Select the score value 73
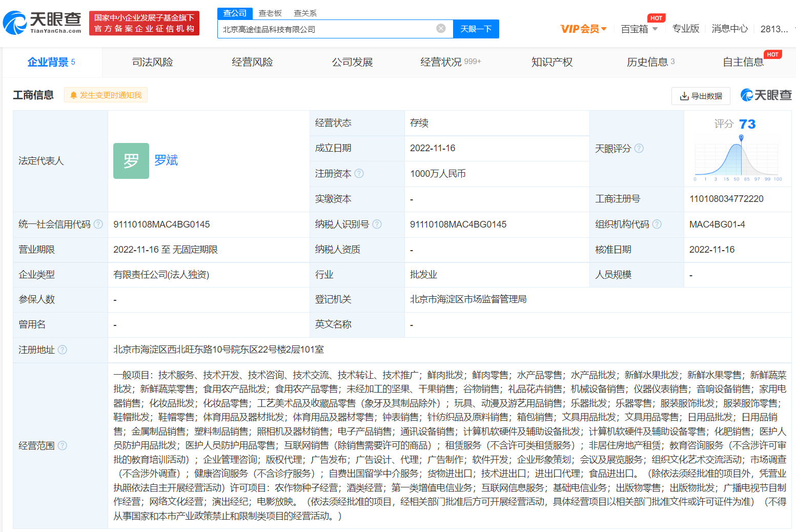 coord(747,124)
